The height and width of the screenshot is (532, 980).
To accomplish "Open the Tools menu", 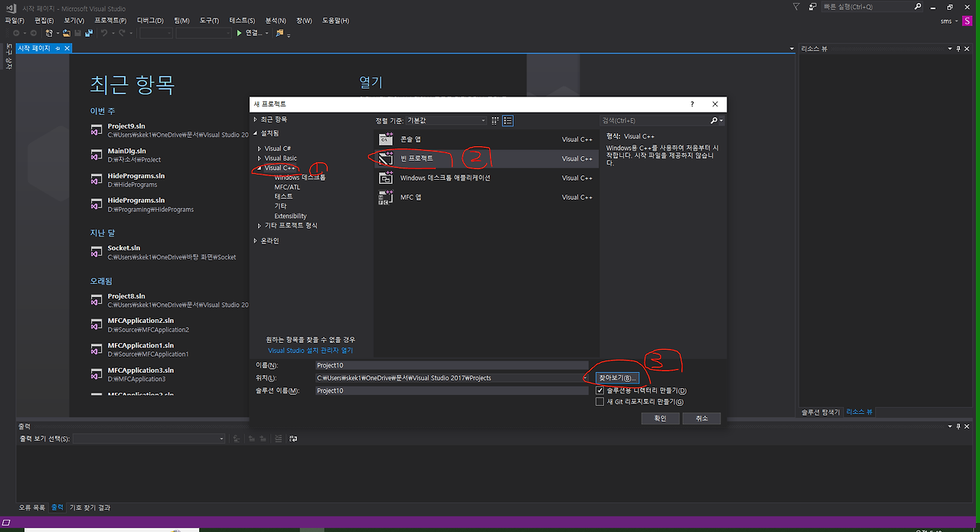I will [208, 20].
